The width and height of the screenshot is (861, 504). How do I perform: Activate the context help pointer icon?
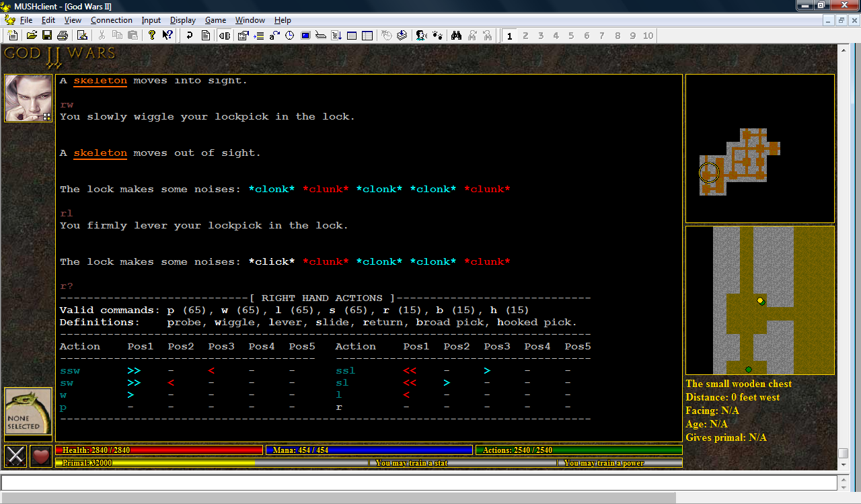[x=167, y=36]
